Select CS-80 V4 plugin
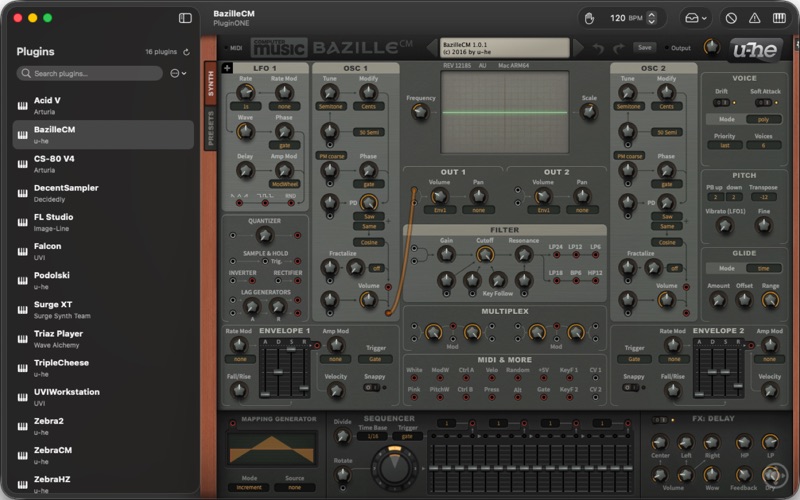This screenshot has height=500, width=800. (103, 164)
